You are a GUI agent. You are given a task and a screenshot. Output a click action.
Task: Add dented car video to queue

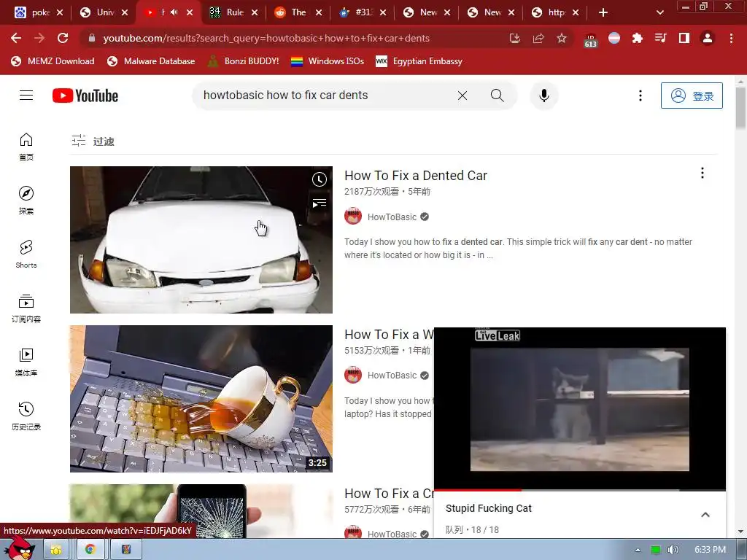[320, 203]
